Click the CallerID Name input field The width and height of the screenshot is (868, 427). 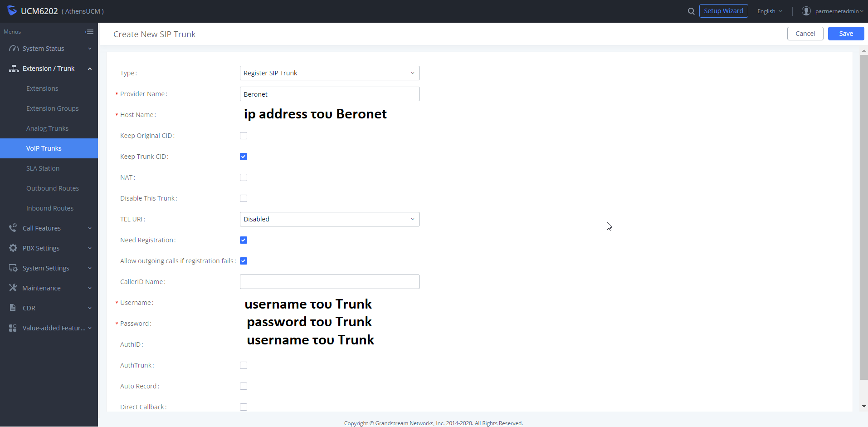(x=329, y=282)
